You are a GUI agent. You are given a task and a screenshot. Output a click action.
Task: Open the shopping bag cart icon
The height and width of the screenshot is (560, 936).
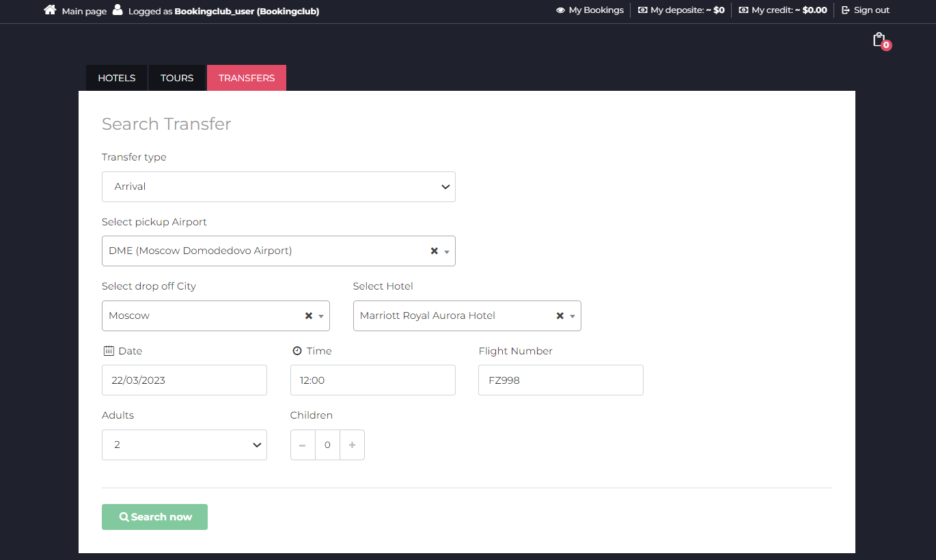coord(879,40)
